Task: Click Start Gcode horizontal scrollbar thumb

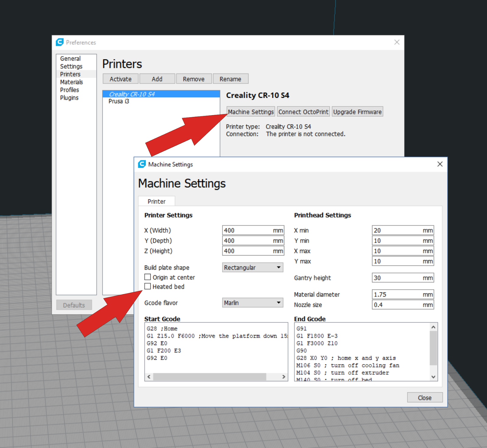Action: pos(210,377)
